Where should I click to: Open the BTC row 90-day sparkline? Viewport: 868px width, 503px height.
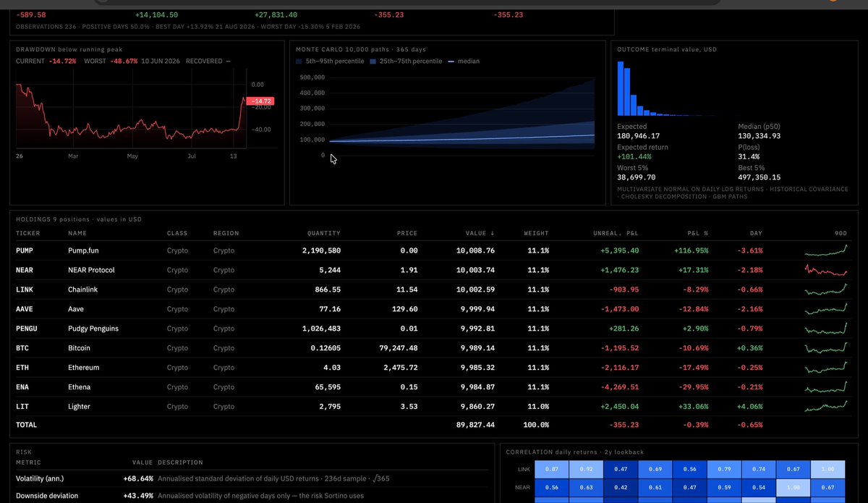point(826,348)
